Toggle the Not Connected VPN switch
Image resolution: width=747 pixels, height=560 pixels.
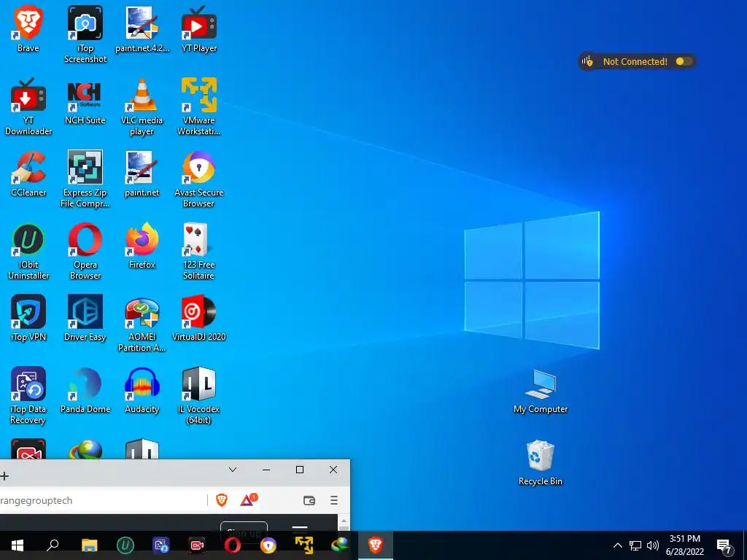683,61
